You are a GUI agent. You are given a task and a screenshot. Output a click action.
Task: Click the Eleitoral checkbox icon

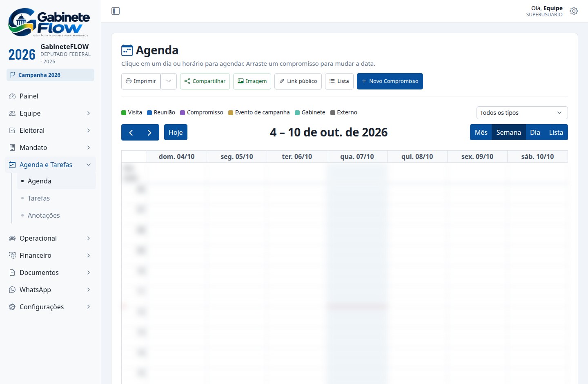(12, 130)
